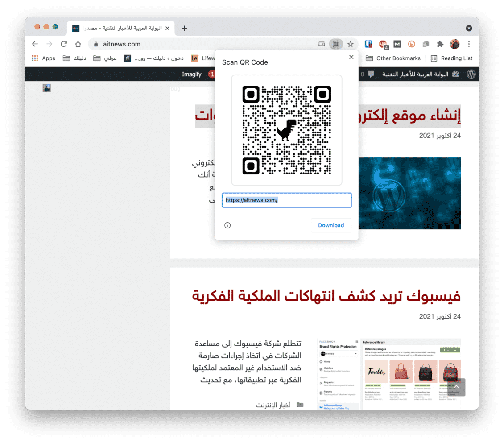Screen dimensions: 504x443
Task: Click the first article's 24 أكتوبر 2021 date
Action: 440,136
